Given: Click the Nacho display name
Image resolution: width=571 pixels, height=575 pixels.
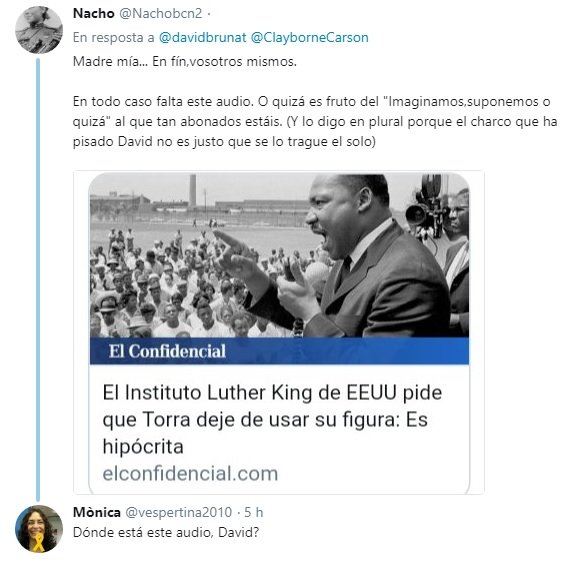Looking at the screenshot, I should tap(94, 14).
